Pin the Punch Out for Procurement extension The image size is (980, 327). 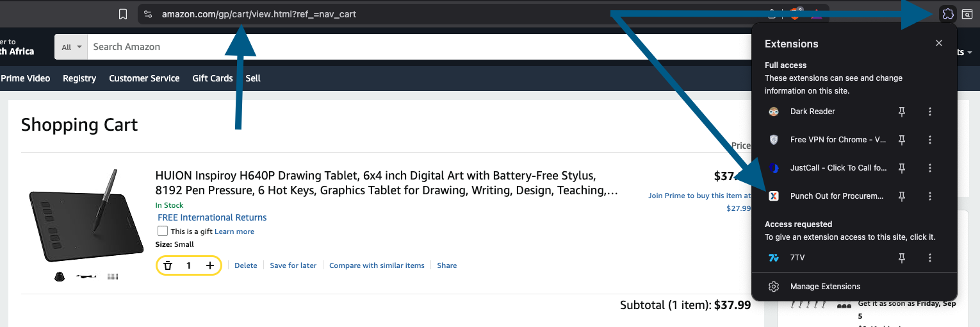(902, 196)
